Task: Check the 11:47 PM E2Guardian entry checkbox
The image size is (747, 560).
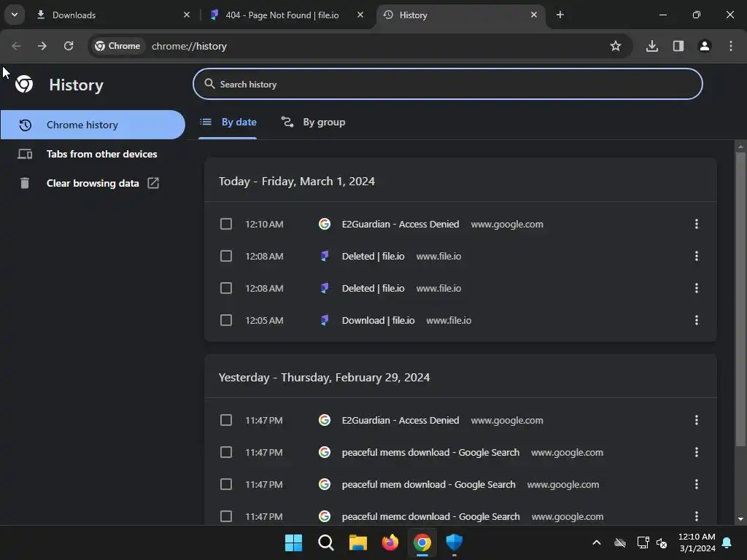Action: click(226, 420)
